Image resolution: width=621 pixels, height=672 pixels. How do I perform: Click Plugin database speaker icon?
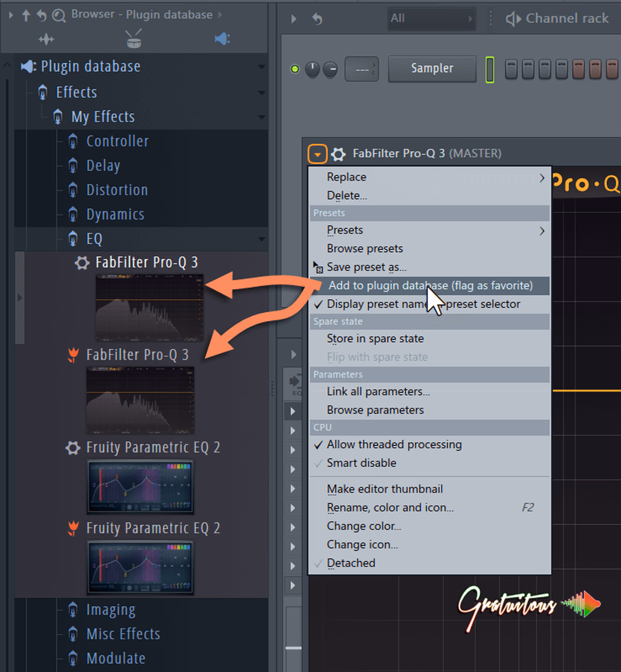(x=28, y=66)
